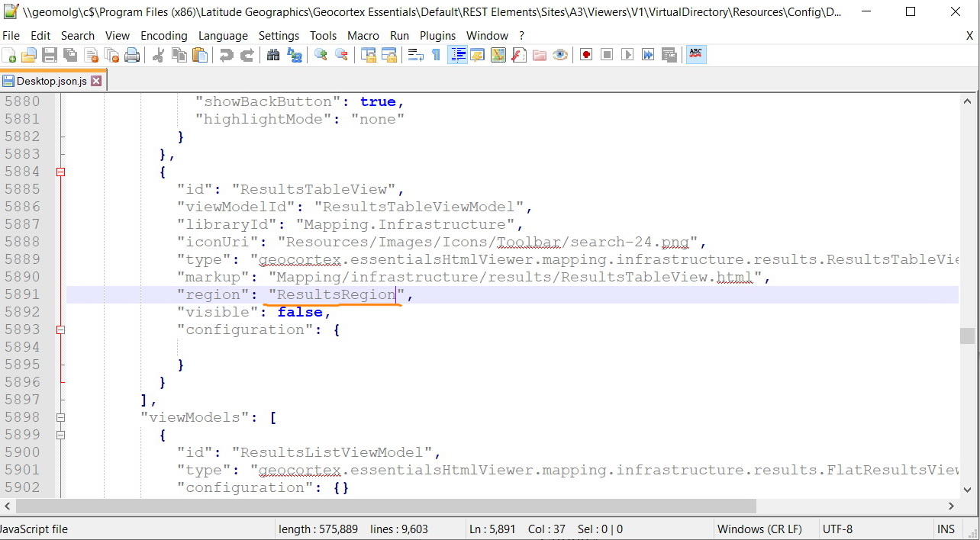The image size is (980, 540).
Task: Click the horizontal scrollbar thumb
Action: pos(385,506)
